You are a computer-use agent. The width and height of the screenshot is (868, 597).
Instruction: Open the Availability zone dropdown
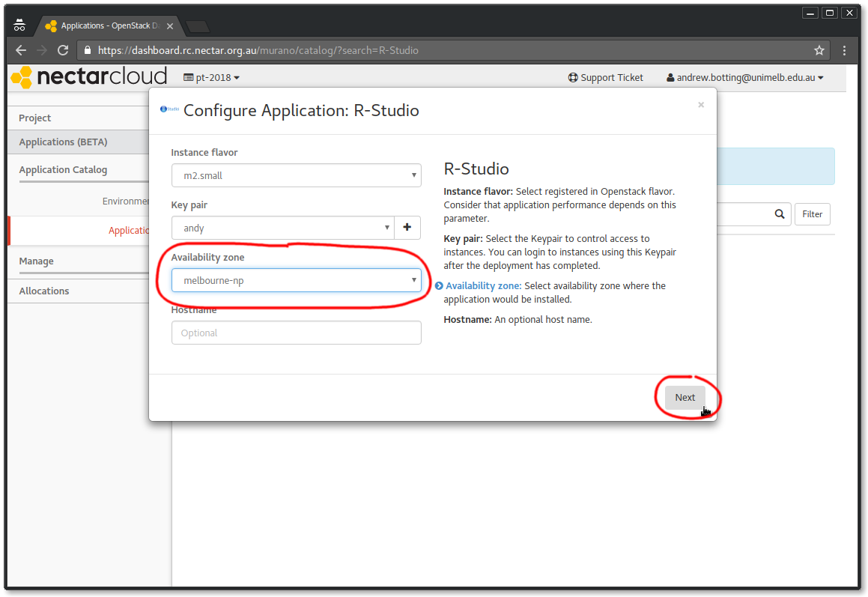click(296, 279)
